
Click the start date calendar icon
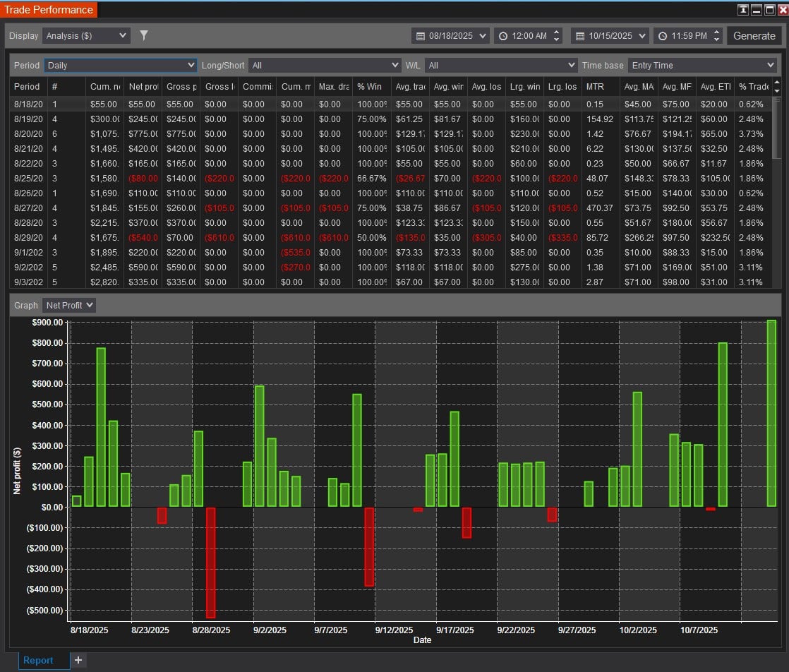(x=421, y=36)
